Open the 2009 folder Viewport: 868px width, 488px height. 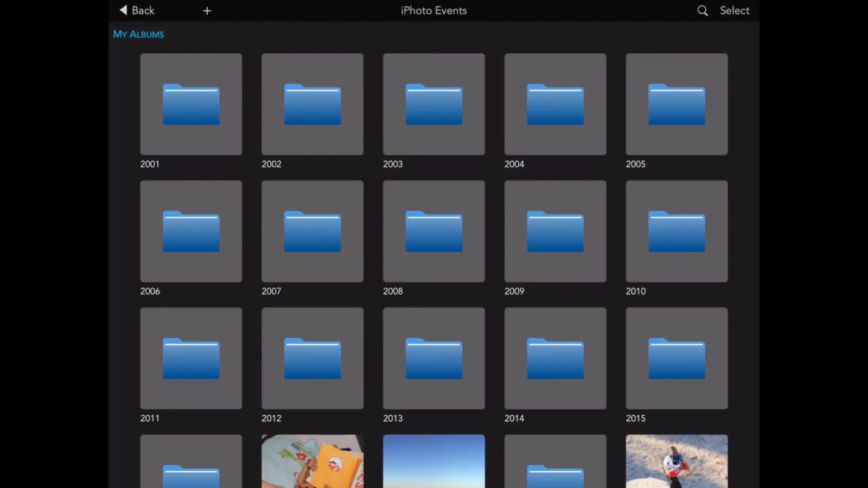[x=556, y=231]
